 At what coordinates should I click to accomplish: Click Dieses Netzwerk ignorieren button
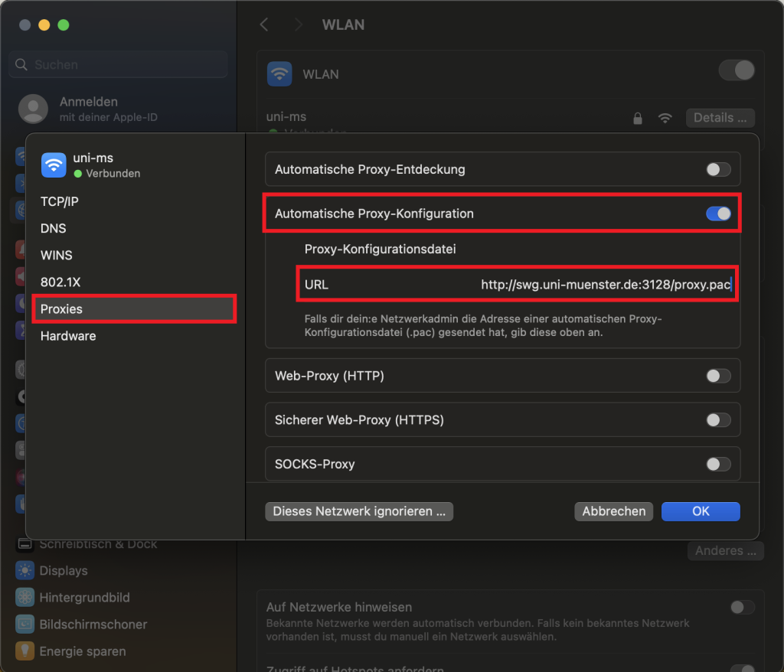click(359, 511)
